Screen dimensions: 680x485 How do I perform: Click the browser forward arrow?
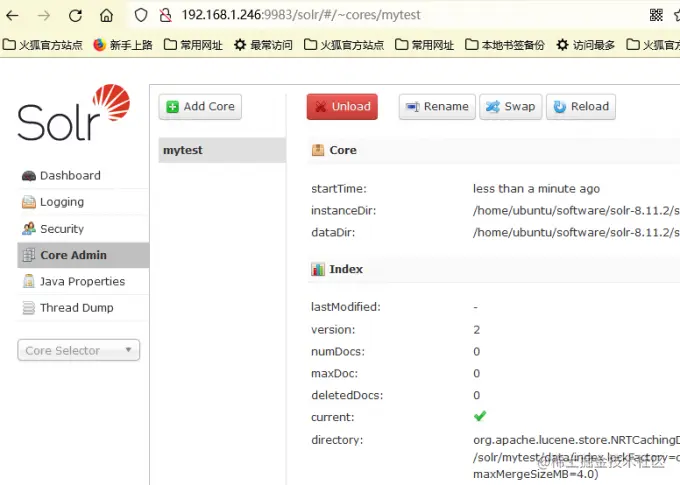[44, 16]
